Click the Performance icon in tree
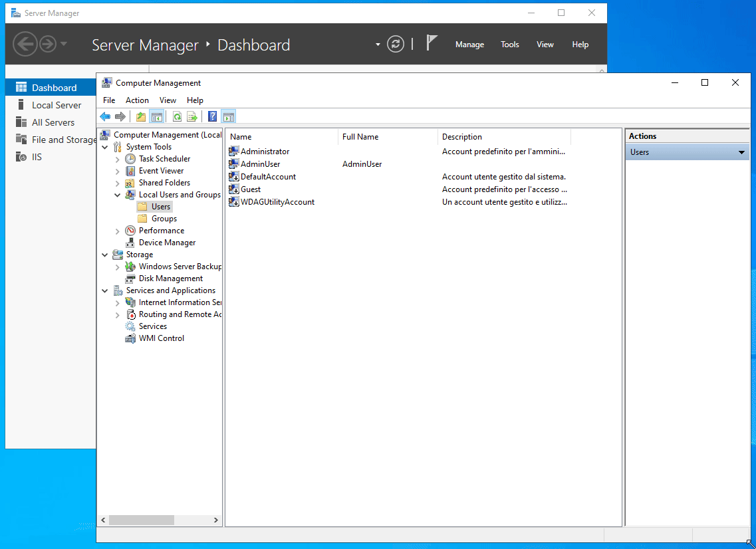The width and height of the screenshot is (756, 549). pos(130,231)
